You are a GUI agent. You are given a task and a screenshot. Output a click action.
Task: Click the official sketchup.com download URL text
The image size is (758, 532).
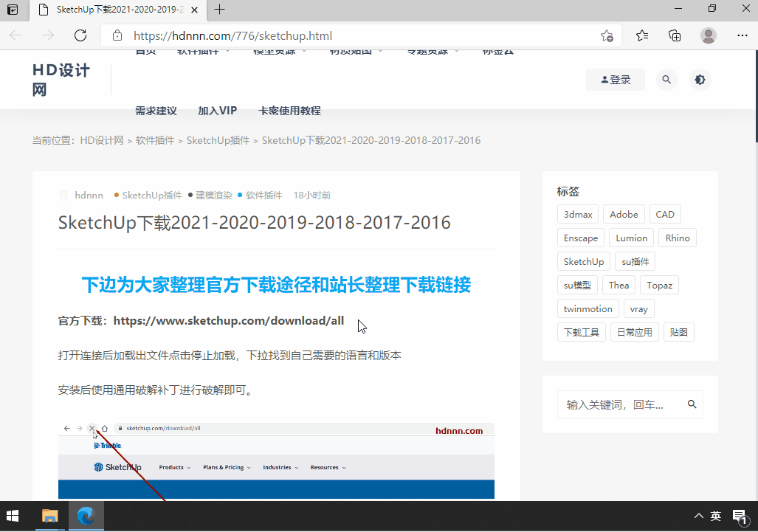(229, 321)
